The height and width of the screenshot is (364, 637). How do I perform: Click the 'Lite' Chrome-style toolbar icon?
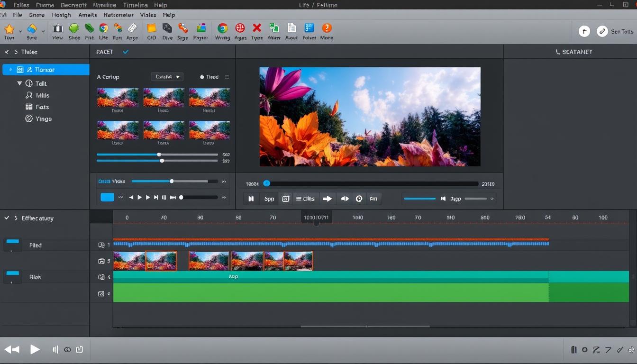(x=103, y=28)
